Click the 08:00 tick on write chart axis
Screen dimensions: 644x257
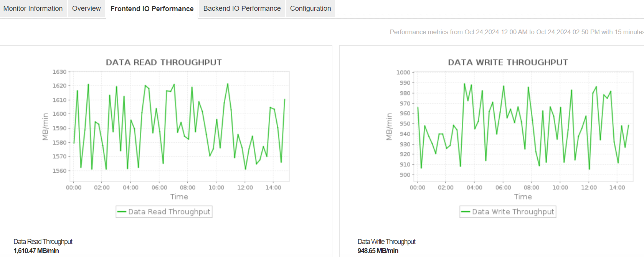[532, 188]
